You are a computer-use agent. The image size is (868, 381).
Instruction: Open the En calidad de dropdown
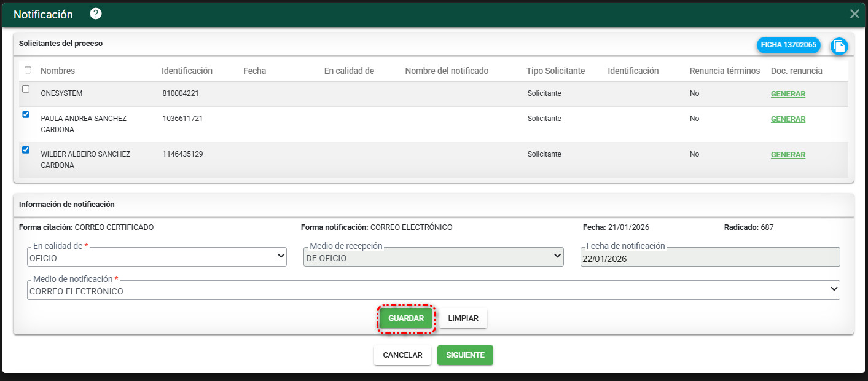157,258
